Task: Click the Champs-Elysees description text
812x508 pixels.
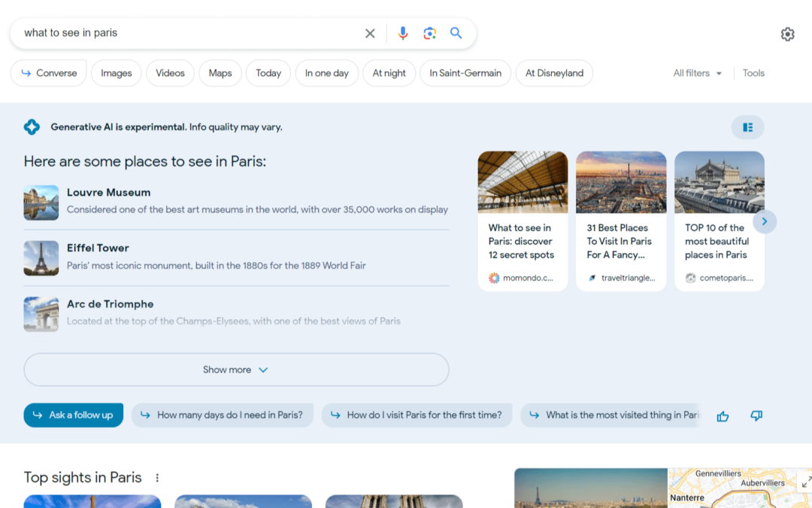Action: (234, 321)
